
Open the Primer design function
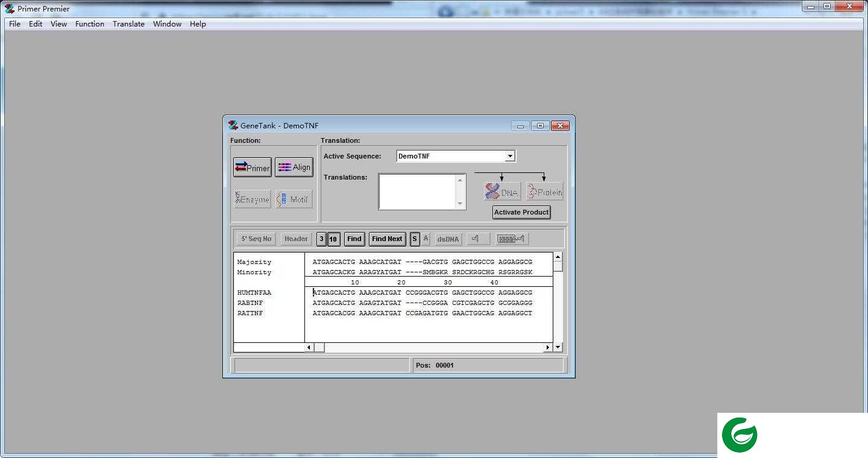[x=253, y=168]
